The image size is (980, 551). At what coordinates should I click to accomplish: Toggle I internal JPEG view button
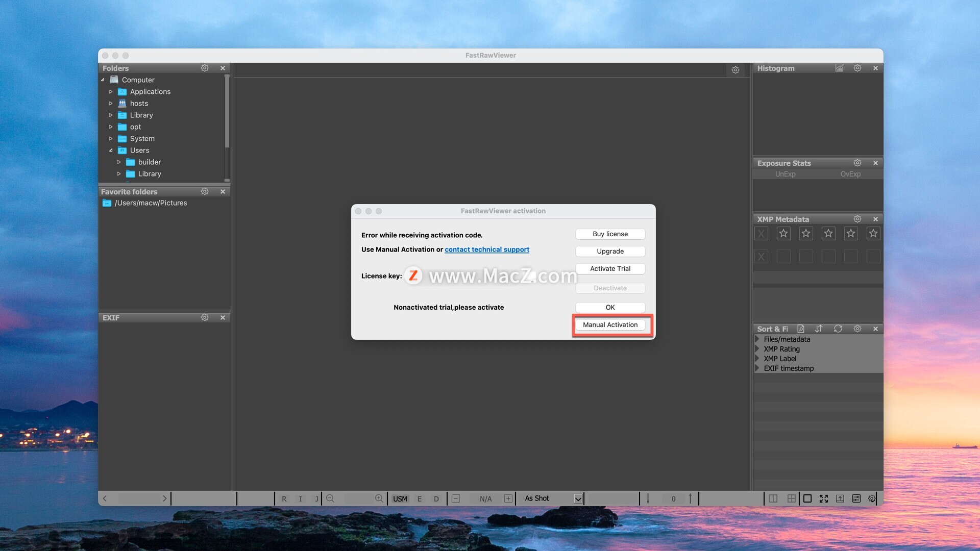tap(300, 499)
